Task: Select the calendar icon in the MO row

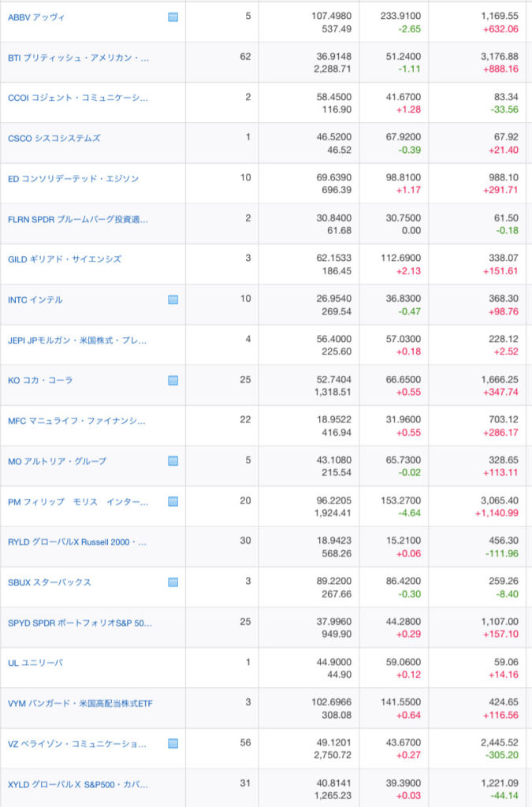Action: (x=173, y=461)
